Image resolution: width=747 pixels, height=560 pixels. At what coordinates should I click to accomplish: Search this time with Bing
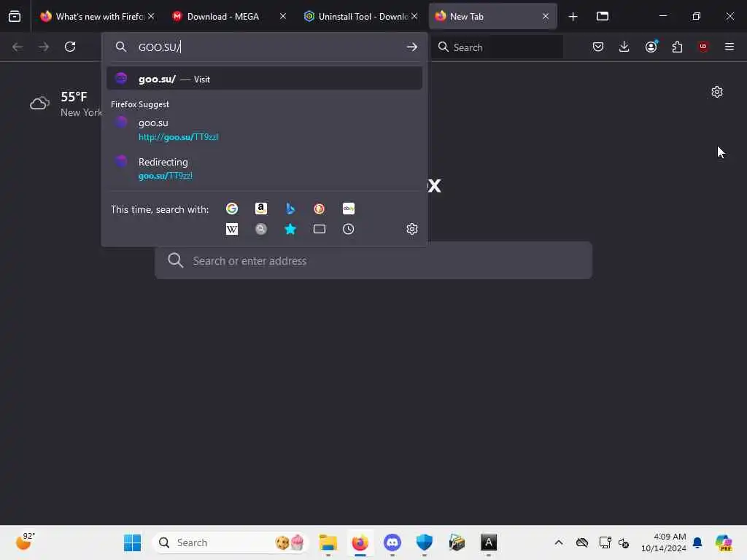pyautogui.click(x=290, y=209)
